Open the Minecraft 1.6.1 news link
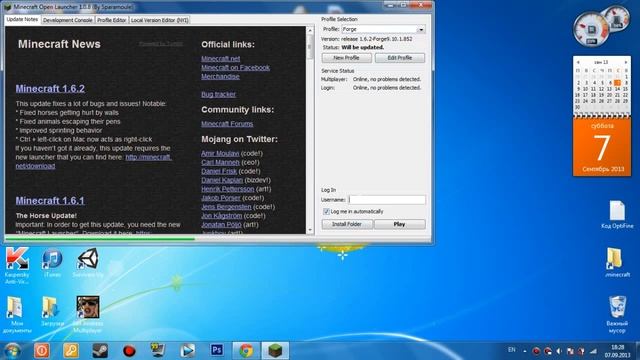 click(50, 200)
